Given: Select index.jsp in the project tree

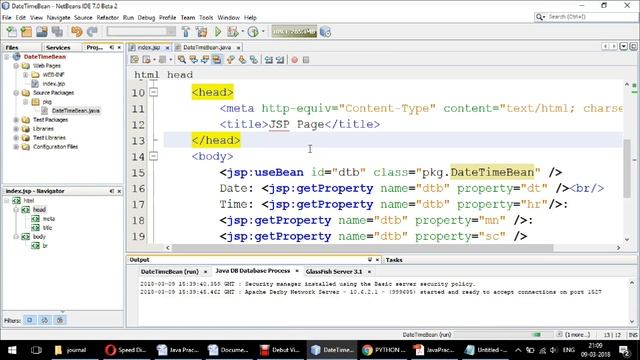Looking at the screenshot, I should coord(53,84).
